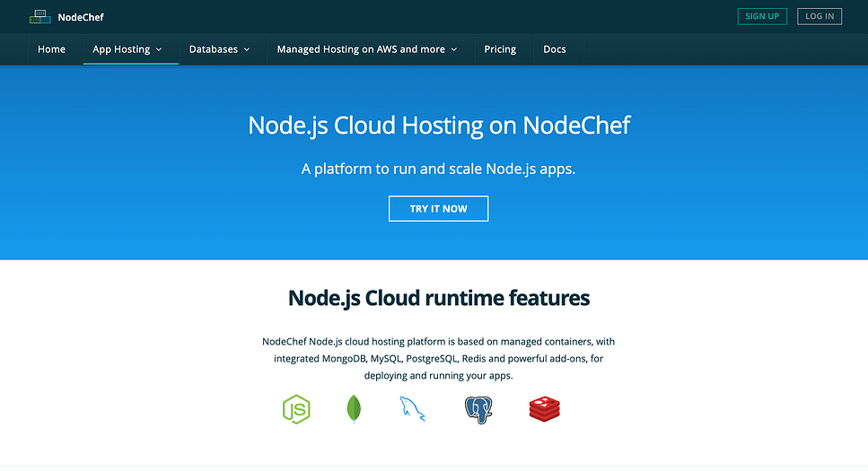The image size is (868, 471).
Task: Click the NodeChef brand name text
Action: (x=81, y=16)
